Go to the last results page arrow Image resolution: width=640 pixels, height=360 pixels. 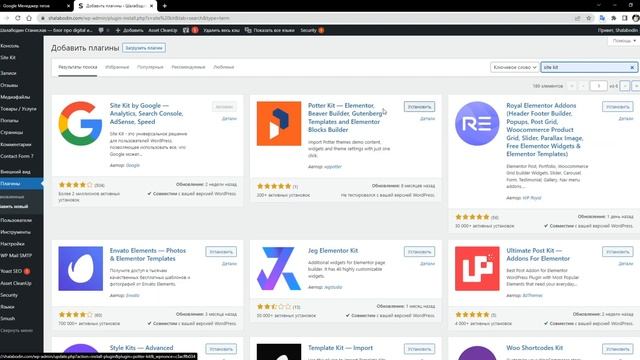[x=636, y=86]
